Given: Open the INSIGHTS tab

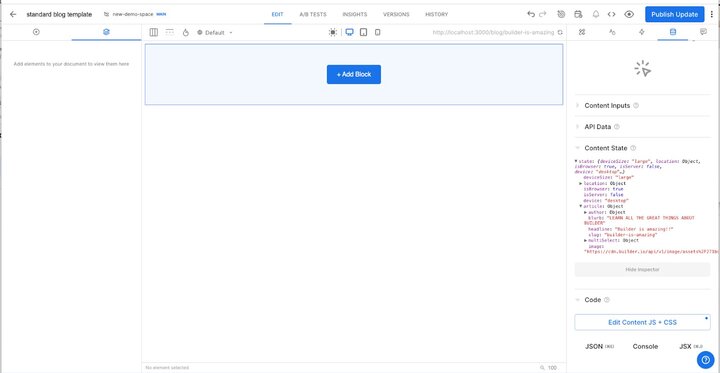Looking at the screenshot, I should coord(354,15).
